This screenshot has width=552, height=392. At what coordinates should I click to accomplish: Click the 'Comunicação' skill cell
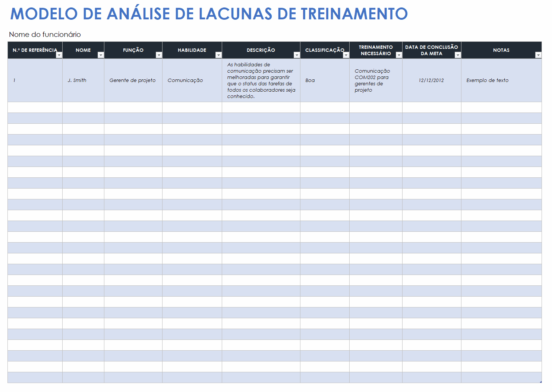(x=192, y=80)
